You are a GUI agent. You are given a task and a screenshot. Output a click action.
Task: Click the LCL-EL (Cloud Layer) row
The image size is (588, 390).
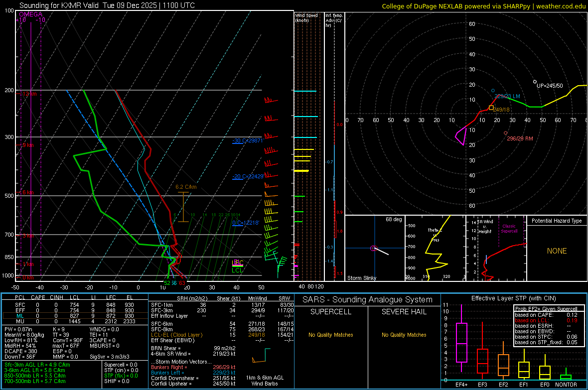click(222, 335)
